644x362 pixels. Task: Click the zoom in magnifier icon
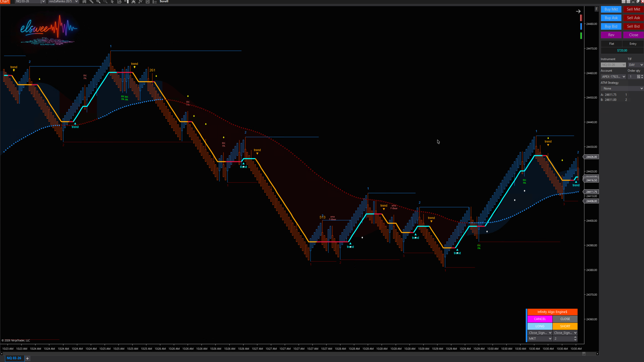[98, 2]
